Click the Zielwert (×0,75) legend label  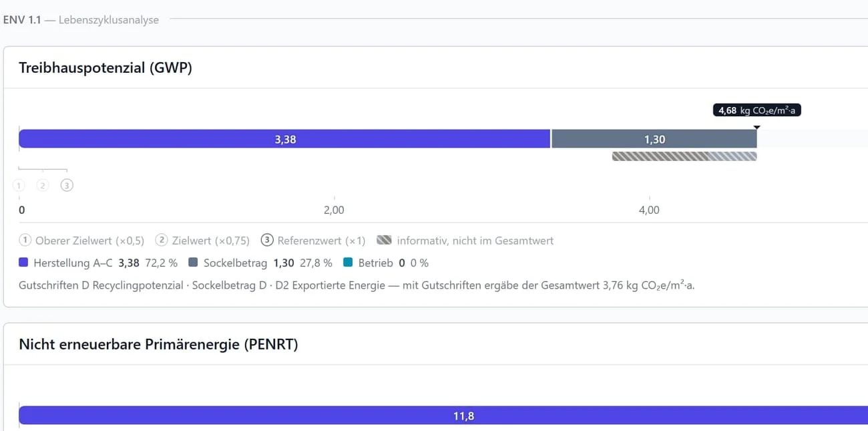click(211, 241)
